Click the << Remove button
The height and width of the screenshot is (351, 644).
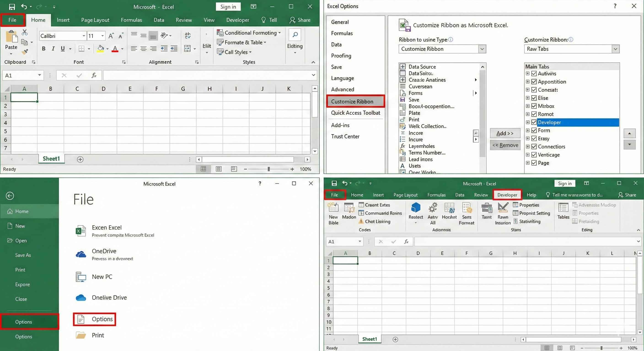(505, 145)
